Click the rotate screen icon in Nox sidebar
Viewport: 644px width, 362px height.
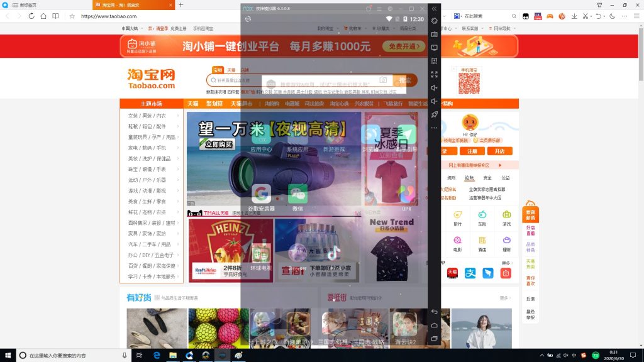434,21
